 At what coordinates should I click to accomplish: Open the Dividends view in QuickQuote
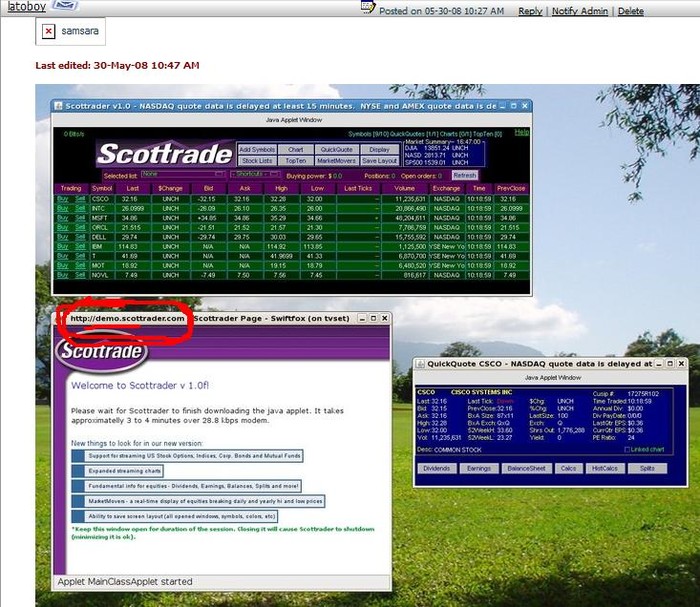pos(437,467)
